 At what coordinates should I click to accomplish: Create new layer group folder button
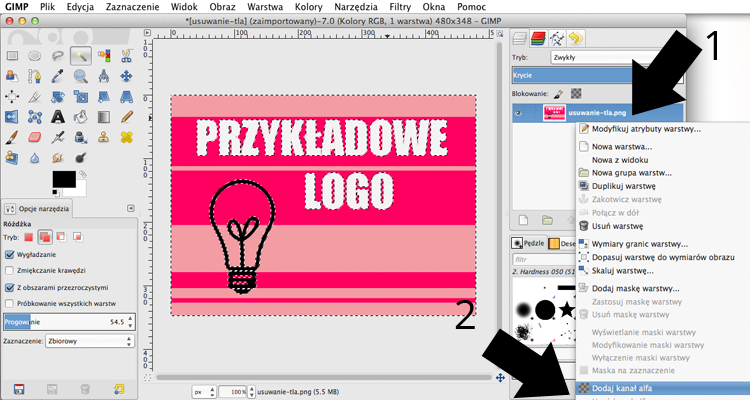coord(547,220)
